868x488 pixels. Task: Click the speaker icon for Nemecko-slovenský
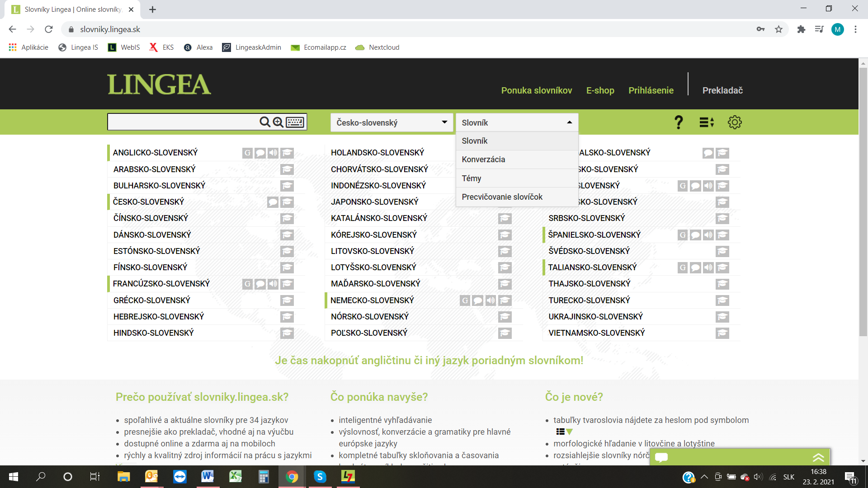click(x=491, y=300)
